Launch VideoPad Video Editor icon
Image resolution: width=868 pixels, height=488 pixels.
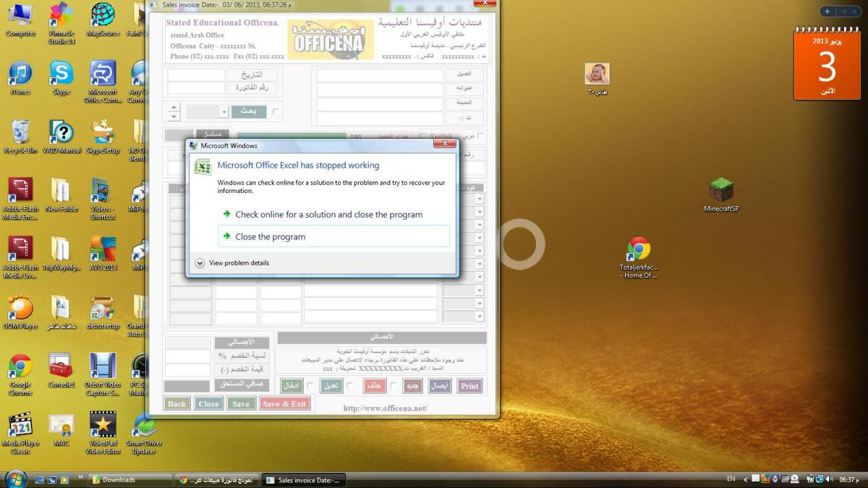(x=103, y=433)
